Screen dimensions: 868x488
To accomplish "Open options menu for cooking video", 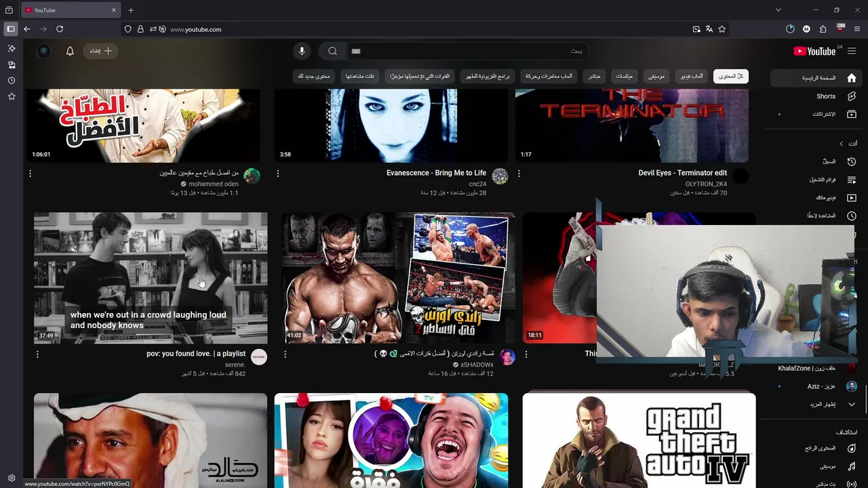I will pos(30,174).
